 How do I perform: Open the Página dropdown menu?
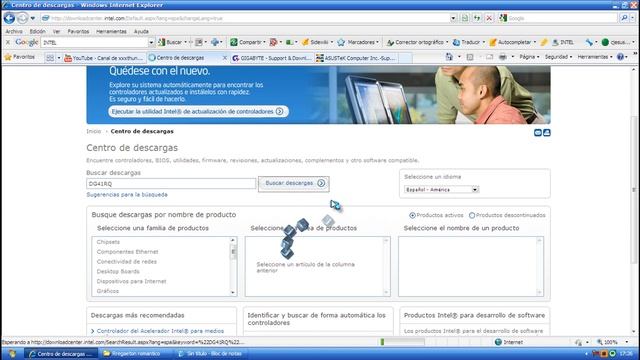tap(529, 57)
